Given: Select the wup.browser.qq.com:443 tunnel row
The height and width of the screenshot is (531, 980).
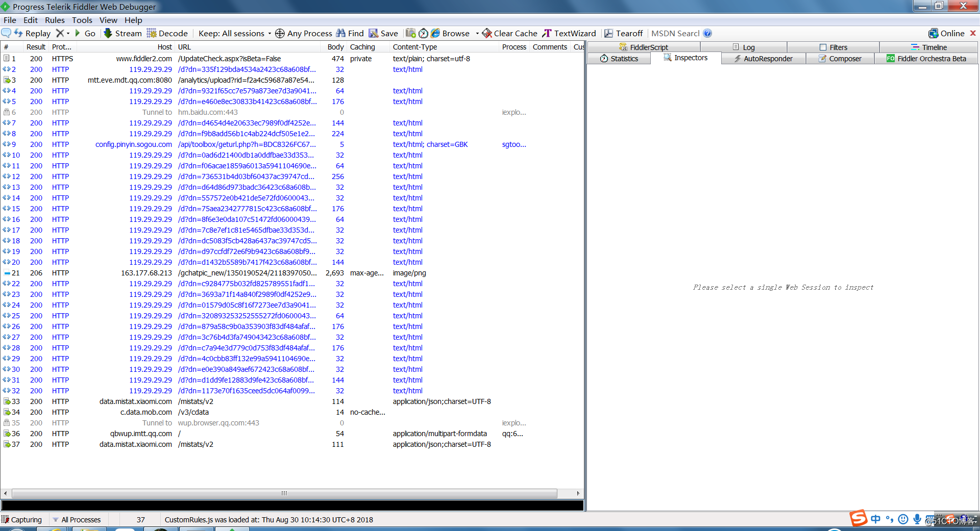Looking at the screenshot, I should [x=292, y=423].
